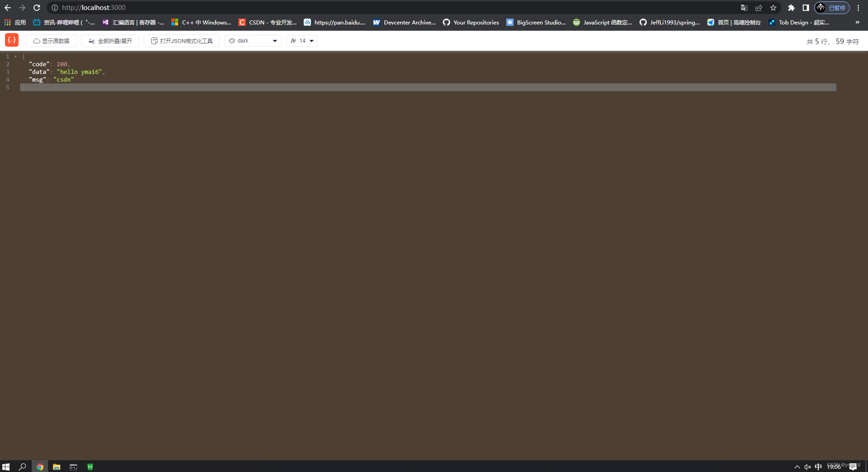Open the Devcenter Archive bookmark
The width and height of the screenshot is (868, 472).
[x=404, y=22]
